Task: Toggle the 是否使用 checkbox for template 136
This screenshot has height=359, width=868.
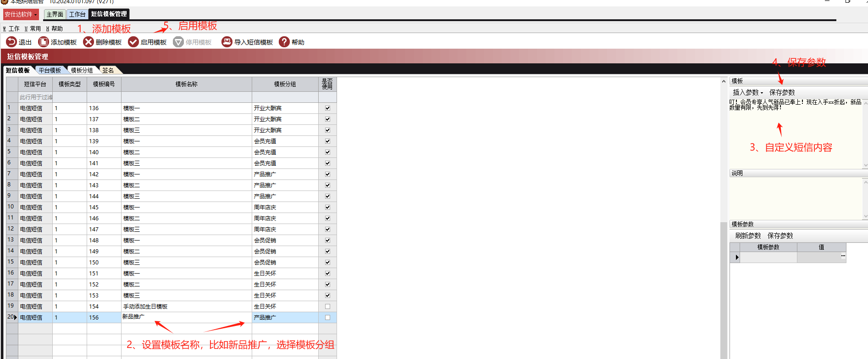Action: pos(327,108)
